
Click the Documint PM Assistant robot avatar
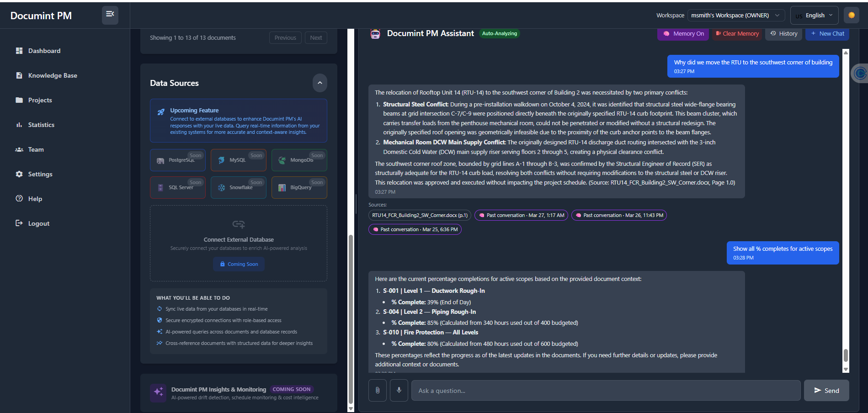coord(375,34)
